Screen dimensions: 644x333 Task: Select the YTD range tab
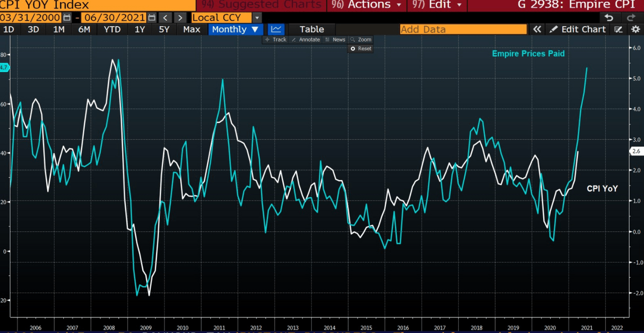coord(112,29)
